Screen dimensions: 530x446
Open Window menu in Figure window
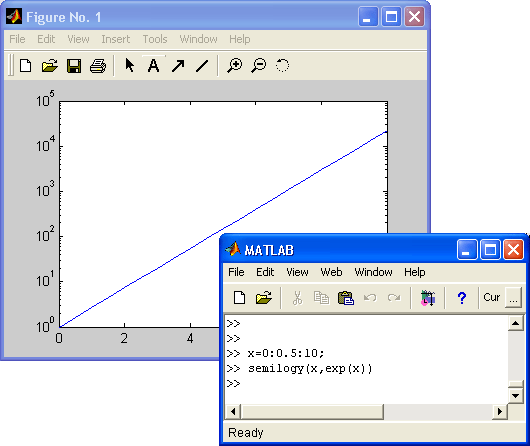point(198,39)
